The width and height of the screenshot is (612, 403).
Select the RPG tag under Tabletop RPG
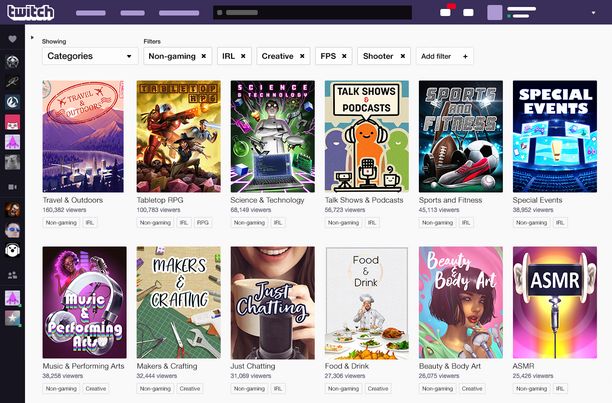[203, 223]
